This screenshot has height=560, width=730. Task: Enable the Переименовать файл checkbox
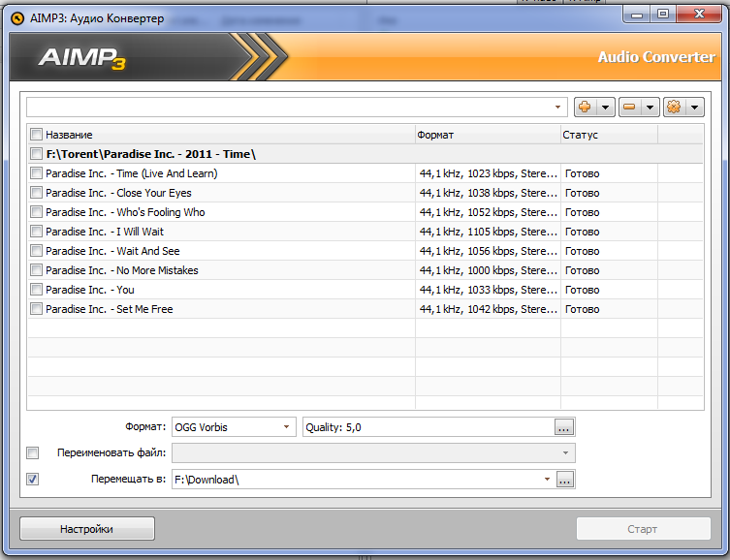pyautogui.click(x=33, y=452)
